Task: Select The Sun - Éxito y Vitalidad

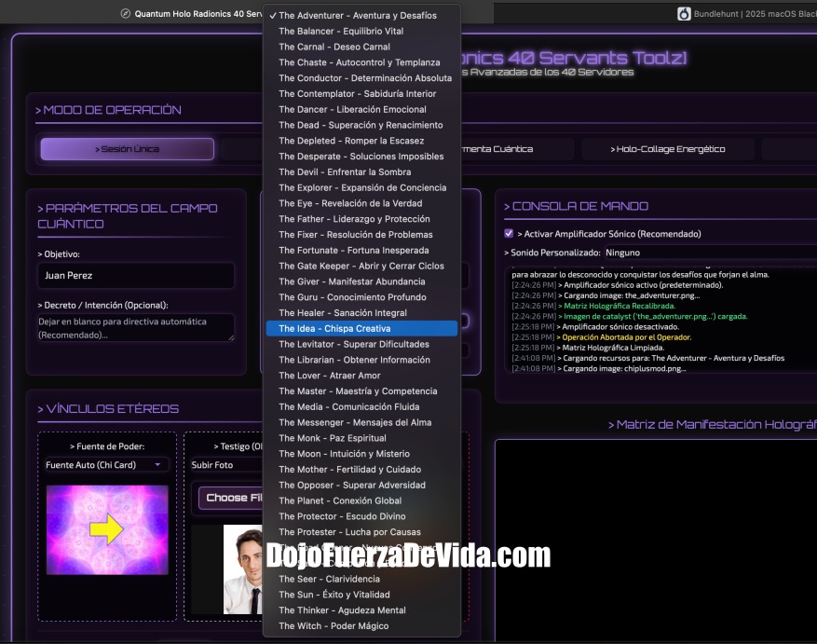Action: [361, 595]
